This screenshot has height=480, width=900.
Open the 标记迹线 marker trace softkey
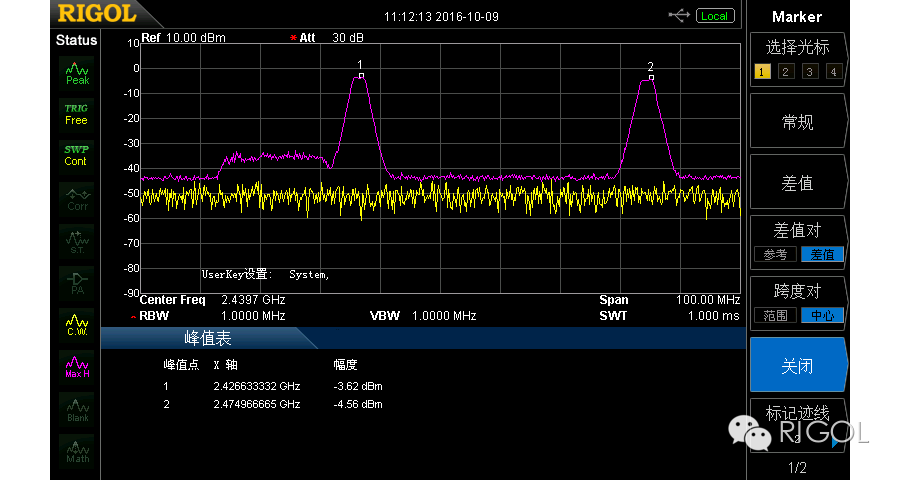[x=797, y=425]
